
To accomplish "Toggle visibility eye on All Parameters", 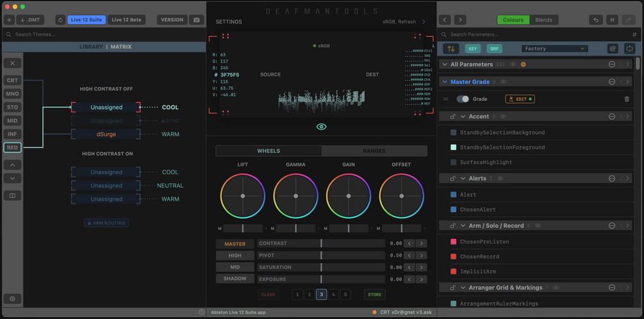I will 513,65.
